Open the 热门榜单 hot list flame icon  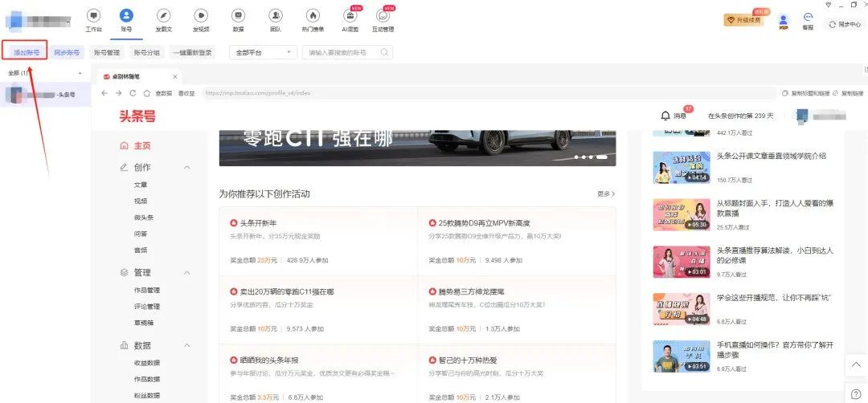(x=313, y=16)
